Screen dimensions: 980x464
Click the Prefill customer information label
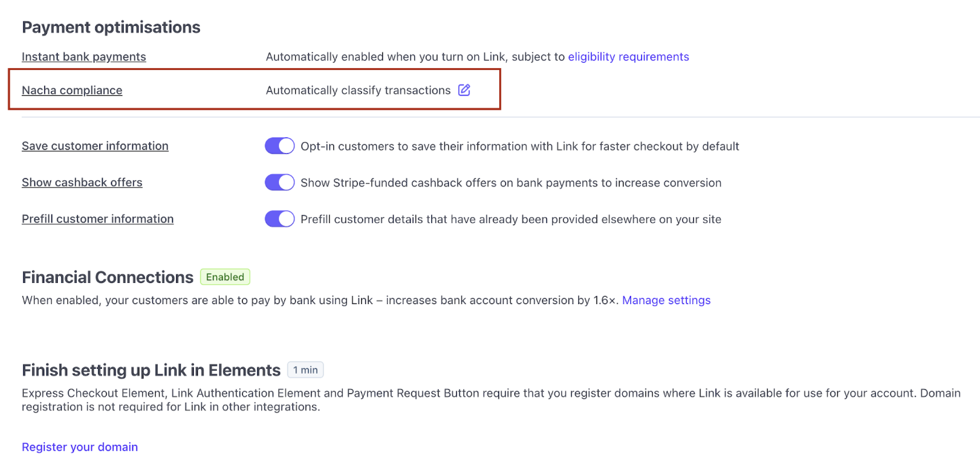(x=98, y=219)
